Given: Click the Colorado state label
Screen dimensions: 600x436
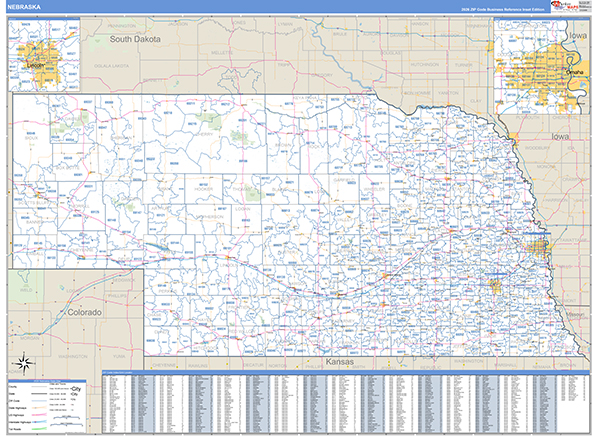Looking at the screenshot, I should tap(85, 312).
